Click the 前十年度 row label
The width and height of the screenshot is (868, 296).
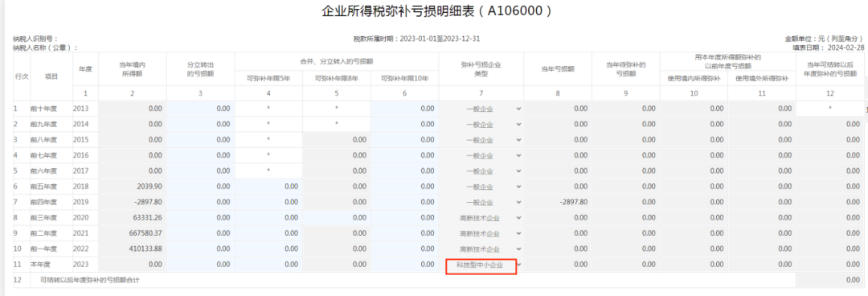click(43, 109)
